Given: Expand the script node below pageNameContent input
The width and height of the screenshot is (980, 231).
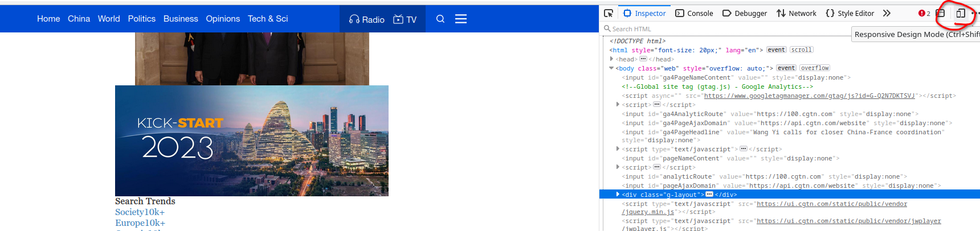Looking at the screenshot, I should pos(618,167).
